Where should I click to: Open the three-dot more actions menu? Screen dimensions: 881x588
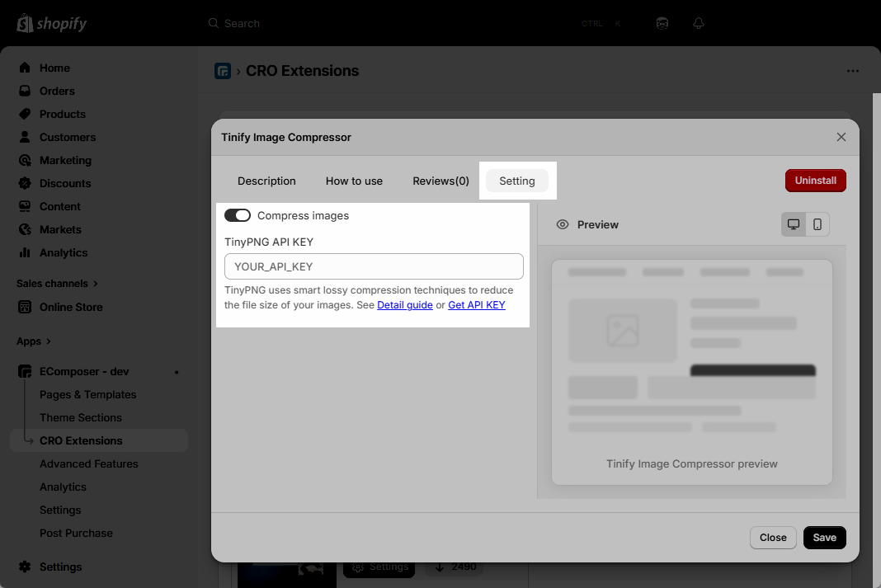(x=853, y=71)
